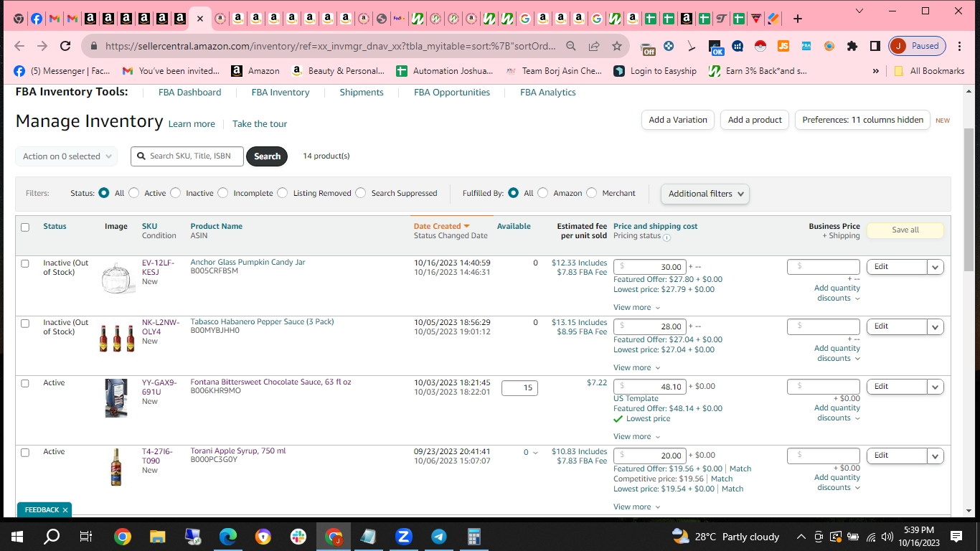Close the Feedback tab

click(65, 510)
